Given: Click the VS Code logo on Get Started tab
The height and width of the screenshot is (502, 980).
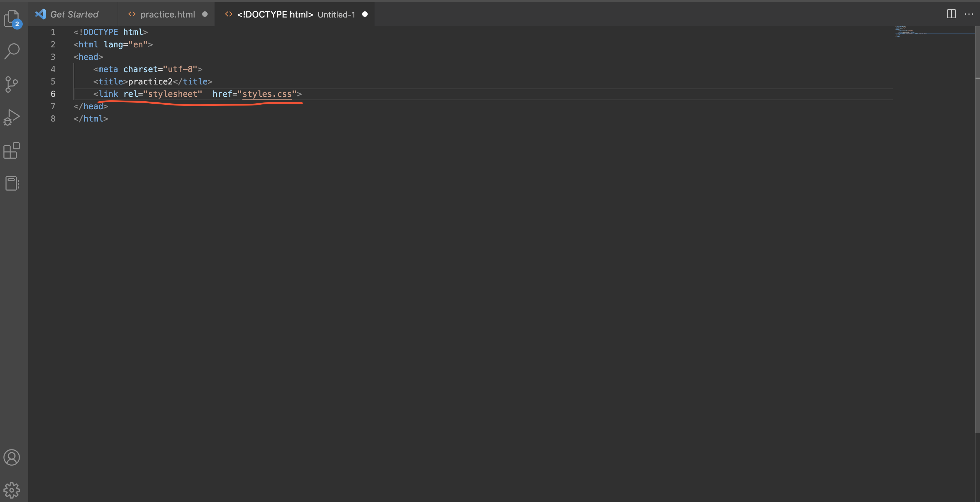Looking at the screenshot, I should pos(40,14).
